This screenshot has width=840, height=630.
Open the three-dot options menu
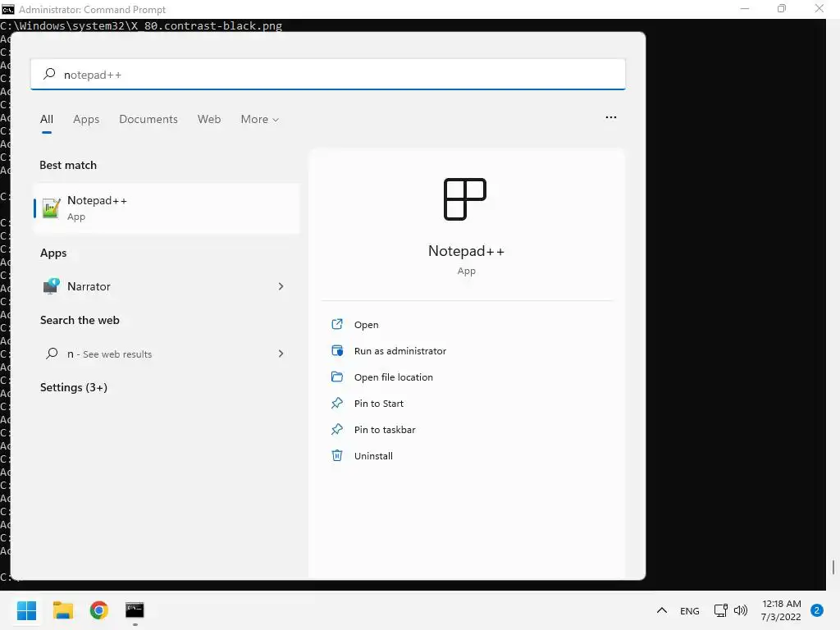610,117
